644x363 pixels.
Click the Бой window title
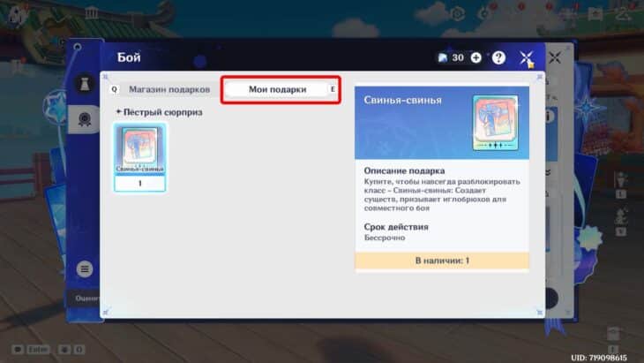pos(129,57)
